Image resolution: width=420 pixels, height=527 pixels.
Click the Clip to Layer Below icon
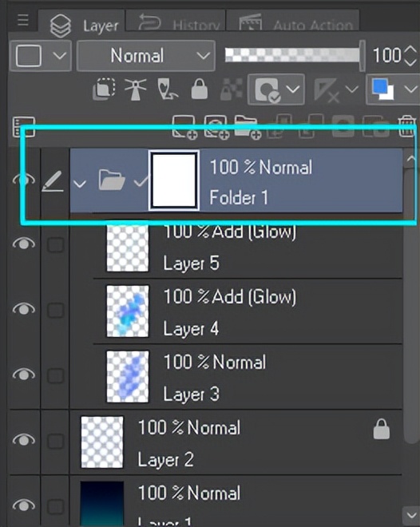104,89
